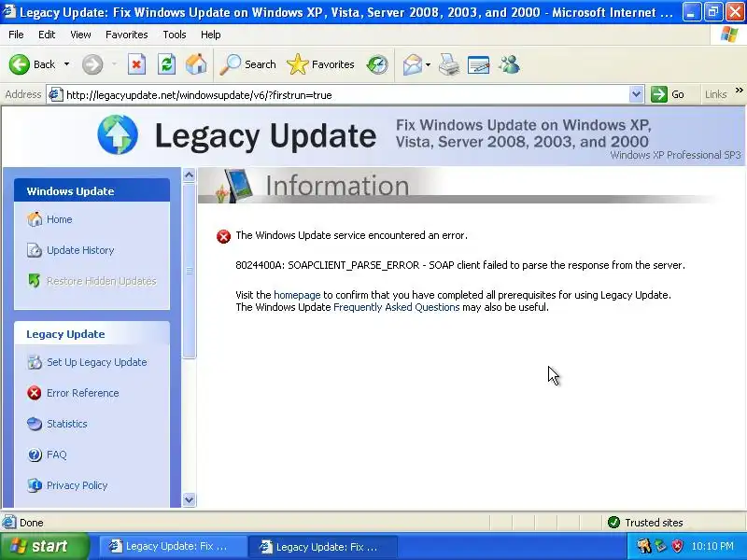Open the View menu
Screen dimensions: 747x560
[x=80, y=35]
